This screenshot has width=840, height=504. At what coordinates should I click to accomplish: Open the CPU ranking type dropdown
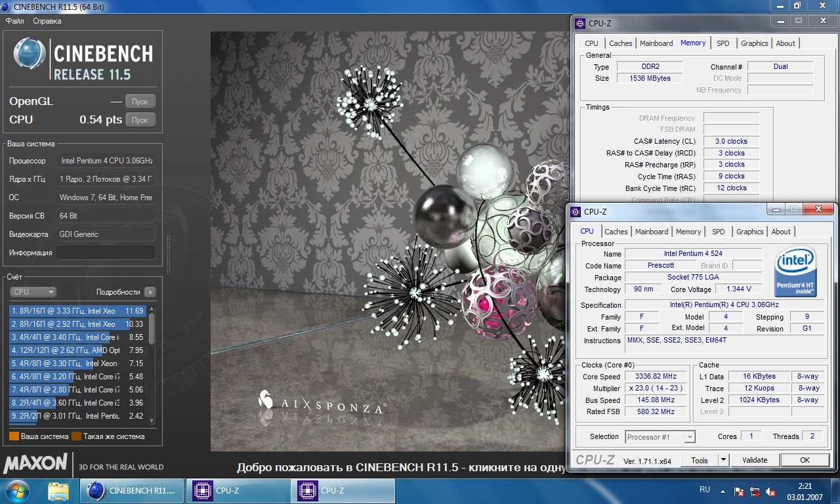coord(33,292)
